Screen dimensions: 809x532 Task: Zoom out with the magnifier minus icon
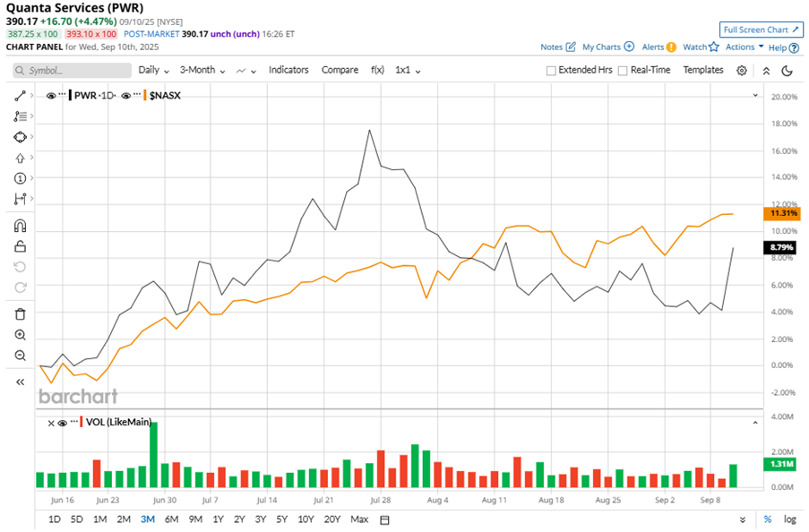tap(20, 356)
